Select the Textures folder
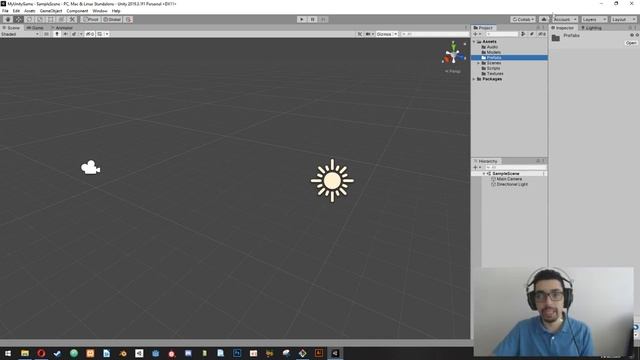The width and height of the screenshot is (640, 360). (x=495, y=73)
